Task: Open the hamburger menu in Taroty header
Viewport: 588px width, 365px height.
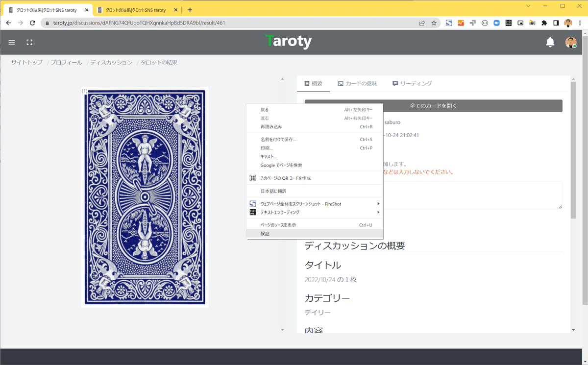Action: 12,42
